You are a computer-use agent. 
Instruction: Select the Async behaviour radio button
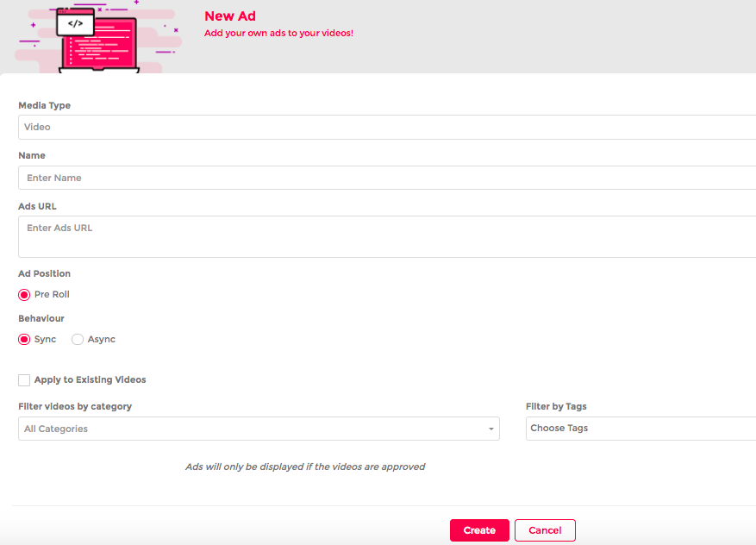coord(78,340)
